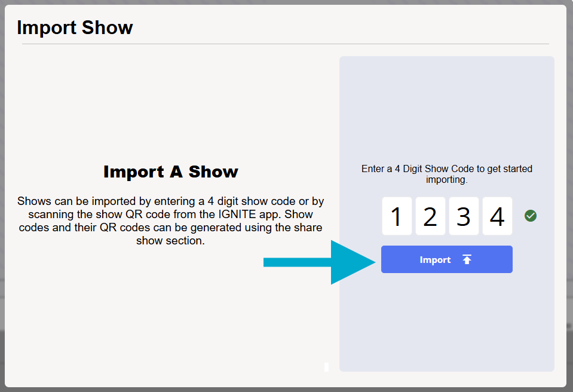Click the word "importing." above the digits

click(x=446, y=179)
